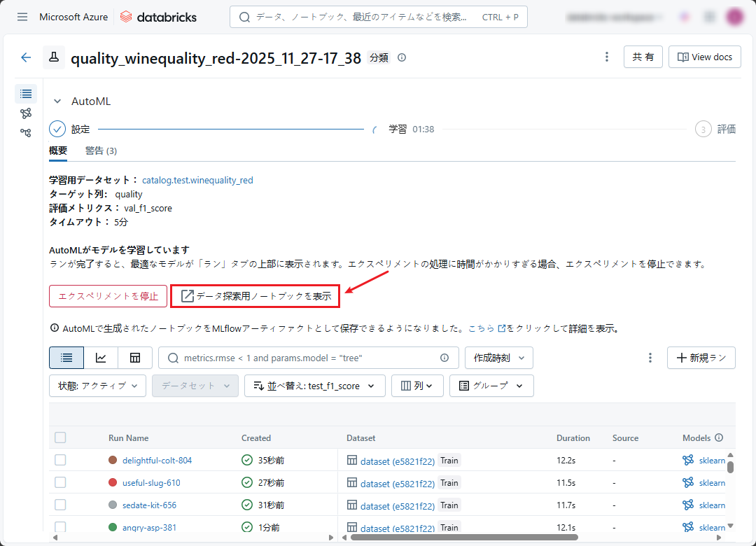Switch to the 警告 (3) tab

click(x=101, y=150)
